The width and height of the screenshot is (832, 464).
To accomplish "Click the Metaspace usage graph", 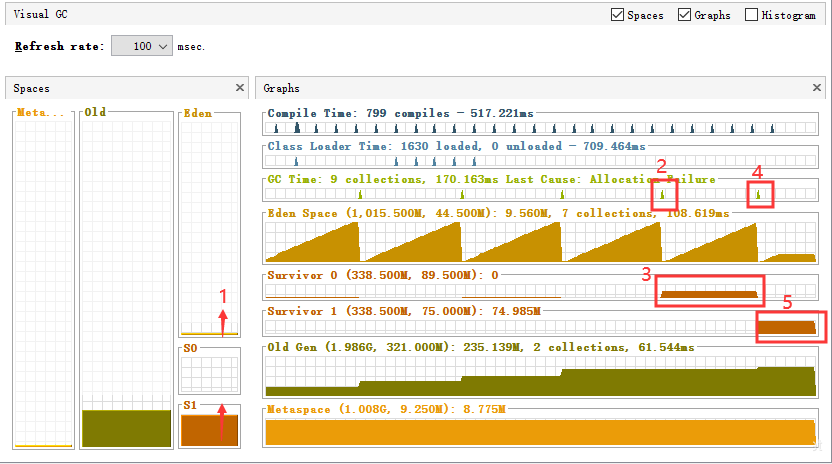I will point(540,432).
